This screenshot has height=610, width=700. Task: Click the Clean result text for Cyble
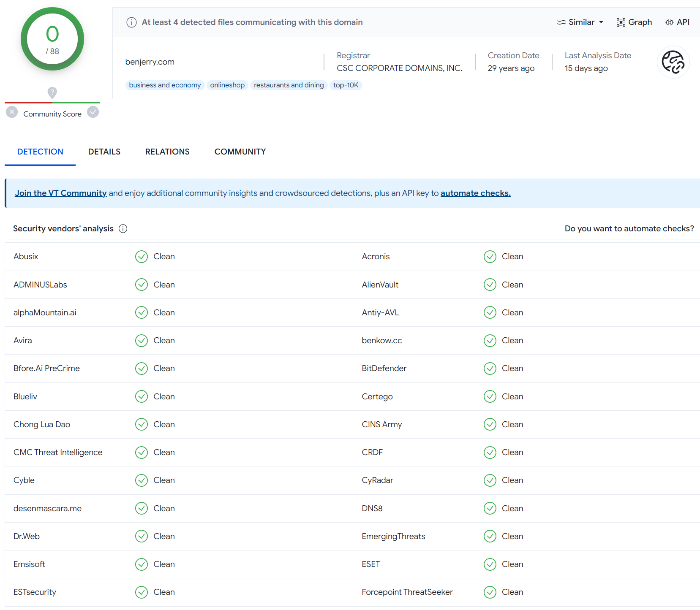(x=164, y=480)
